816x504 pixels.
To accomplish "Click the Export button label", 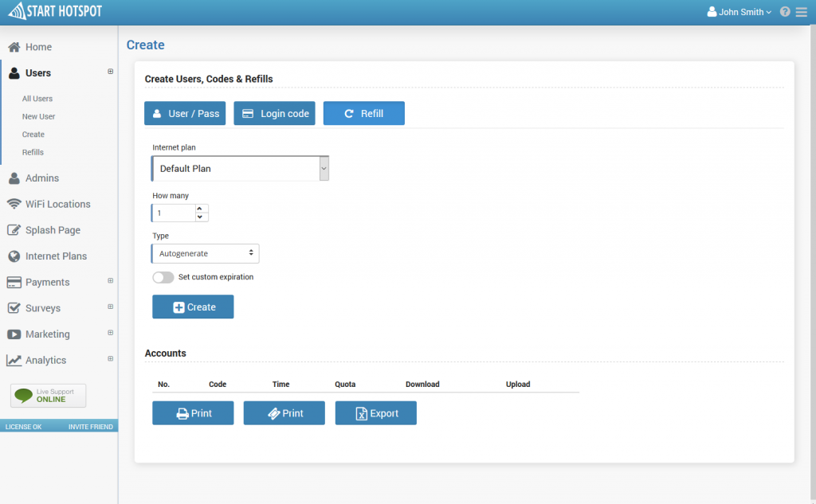I will 384,413.
